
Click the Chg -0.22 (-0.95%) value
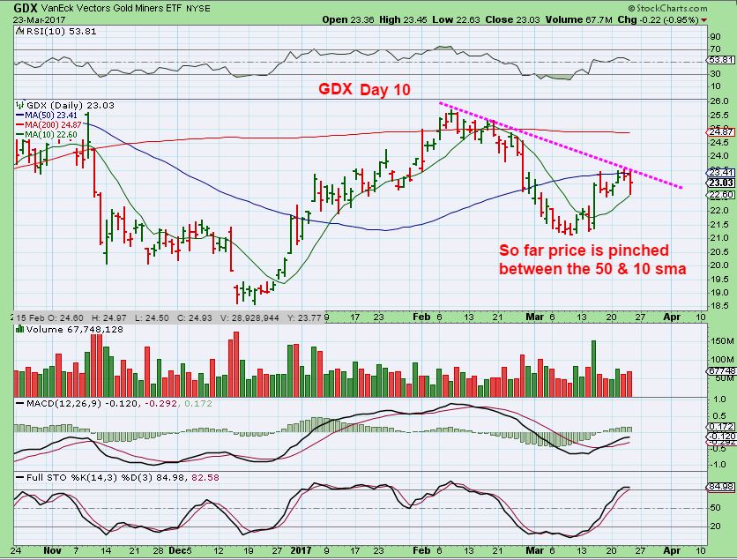tap(658, 19)
